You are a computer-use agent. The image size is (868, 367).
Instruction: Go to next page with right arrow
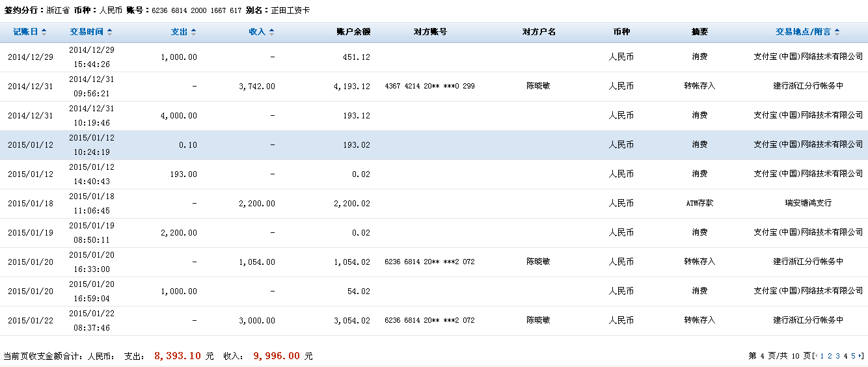click(861, 356)
